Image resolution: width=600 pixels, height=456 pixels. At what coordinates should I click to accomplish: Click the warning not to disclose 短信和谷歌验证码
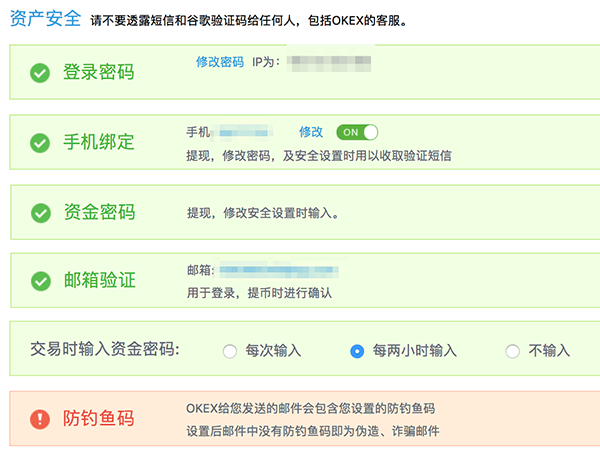[x=249, y=20]
